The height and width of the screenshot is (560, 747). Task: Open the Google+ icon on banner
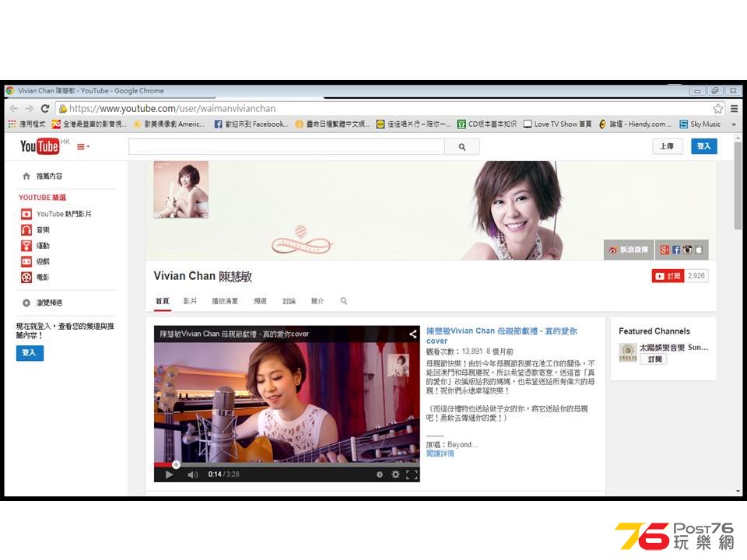point(665,250)
